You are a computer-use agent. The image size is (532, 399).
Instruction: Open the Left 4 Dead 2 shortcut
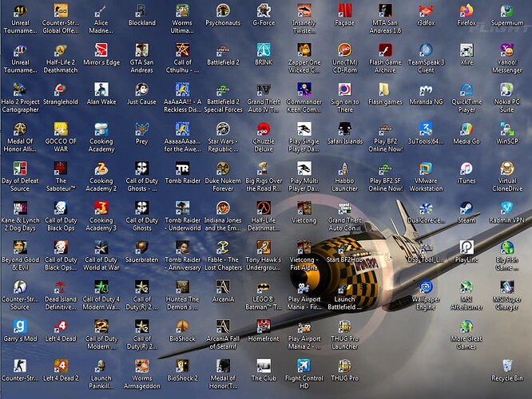61,371
